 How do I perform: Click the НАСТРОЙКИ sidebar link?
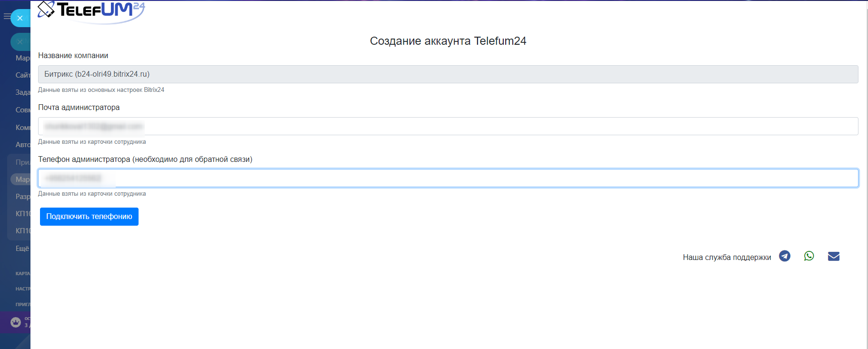22,289
